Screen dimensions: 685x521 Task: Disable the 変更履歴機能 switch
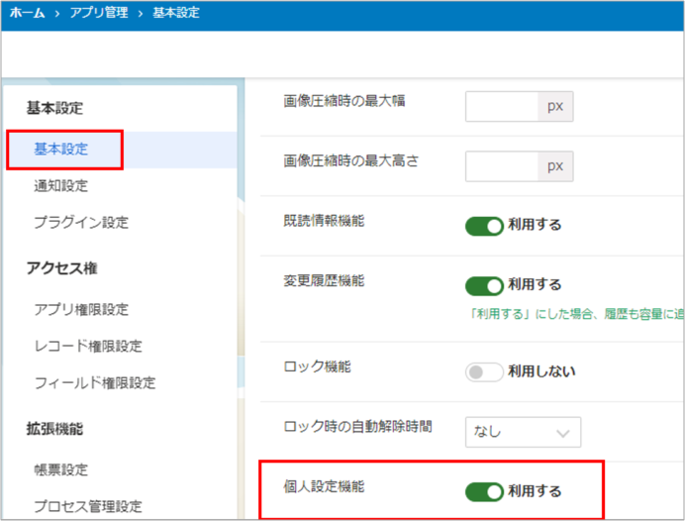[484, 285]
